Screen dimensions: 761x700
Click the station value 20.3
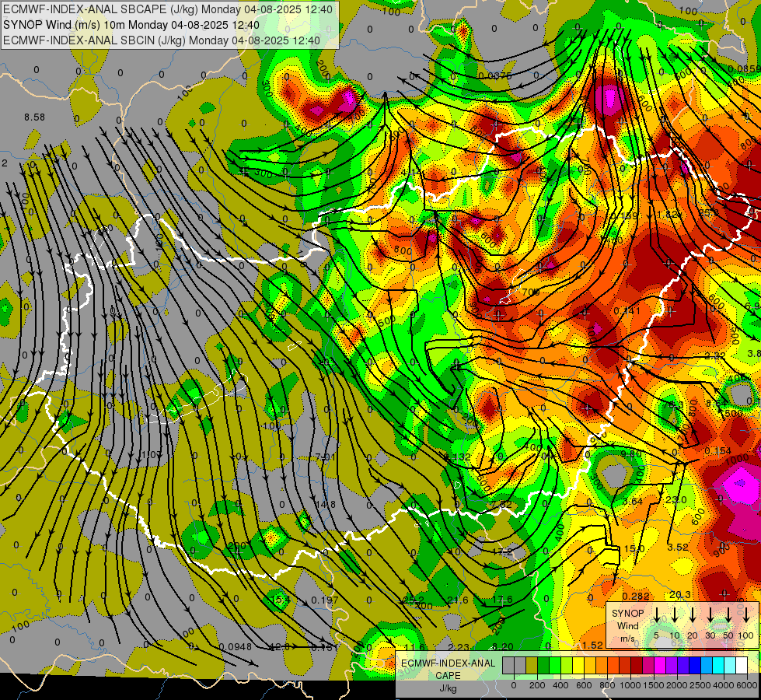pyautogui.click(x=680, y=594)
